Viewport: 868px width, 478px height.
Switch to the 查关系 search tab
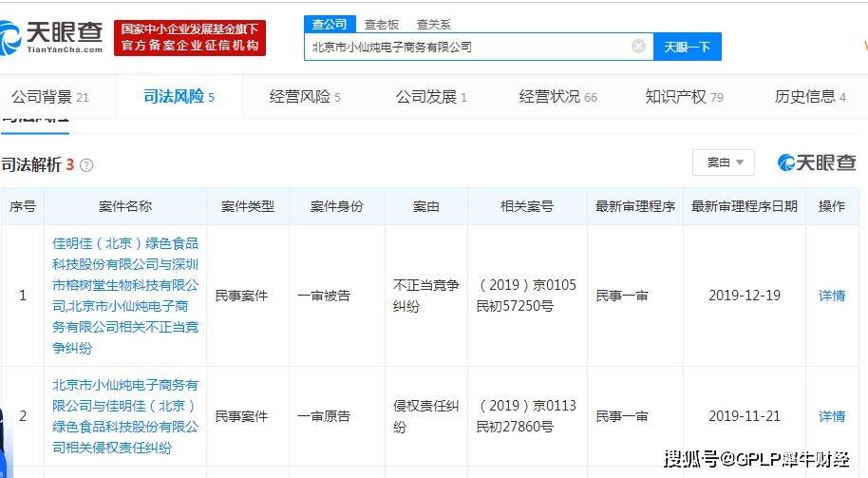tap(433, 24)
